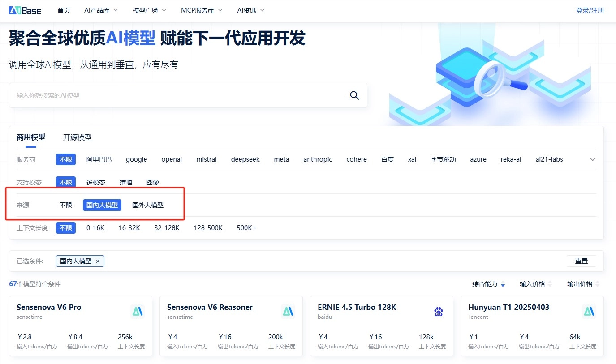Select the 国外大模型 source option

(x=148, y=205)
